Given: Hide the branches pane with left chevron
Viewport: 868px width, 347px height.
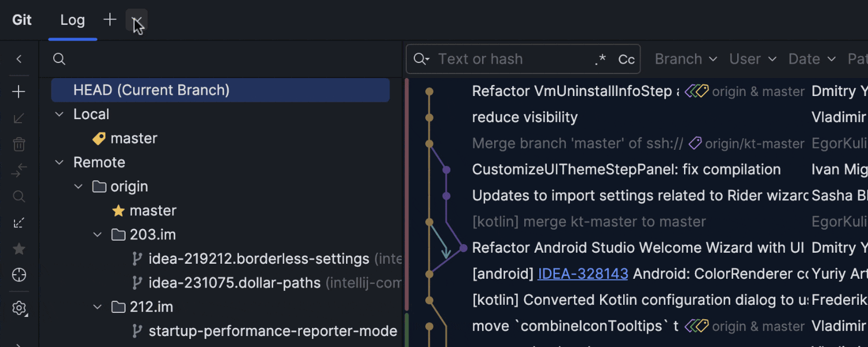Looking at the screenshot, I should 19,59.
